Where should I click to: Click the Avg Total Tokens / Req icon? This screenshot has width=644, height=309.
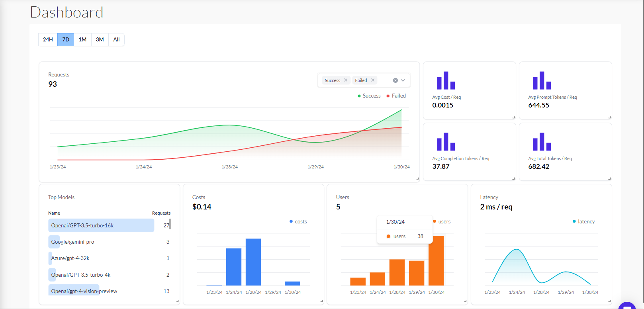click(542, 142)
